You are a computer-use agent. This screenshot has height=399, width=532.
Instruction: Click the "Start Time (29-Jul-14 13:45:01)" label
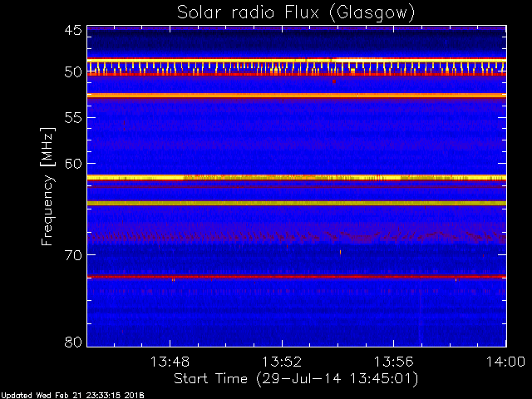(x=295, y=379)
